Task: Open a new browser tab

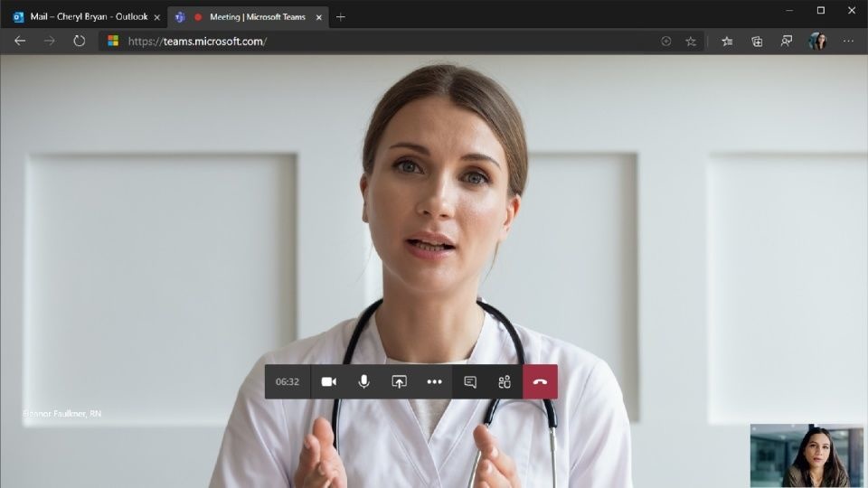Action: [x=341, y=16]
